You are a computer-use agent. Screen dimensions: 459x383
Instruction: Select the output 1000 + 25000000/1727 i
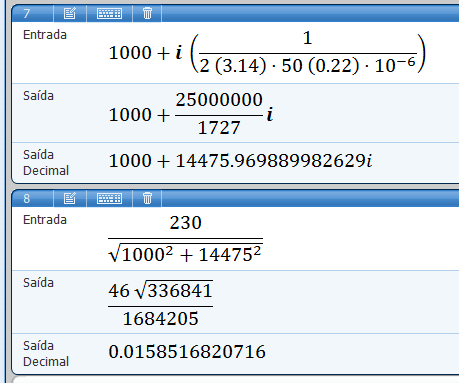click(x=191, y=114)
